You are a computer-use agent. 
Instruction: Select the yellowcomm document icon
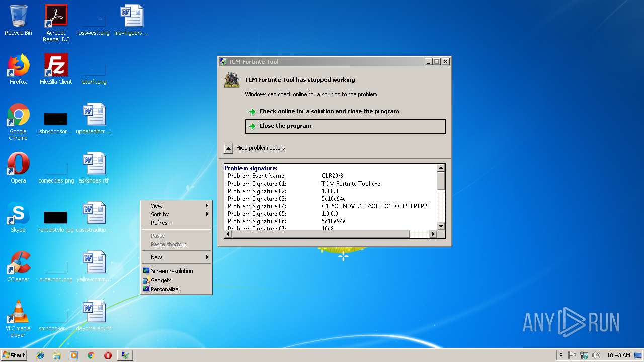(x=94, y=266)
